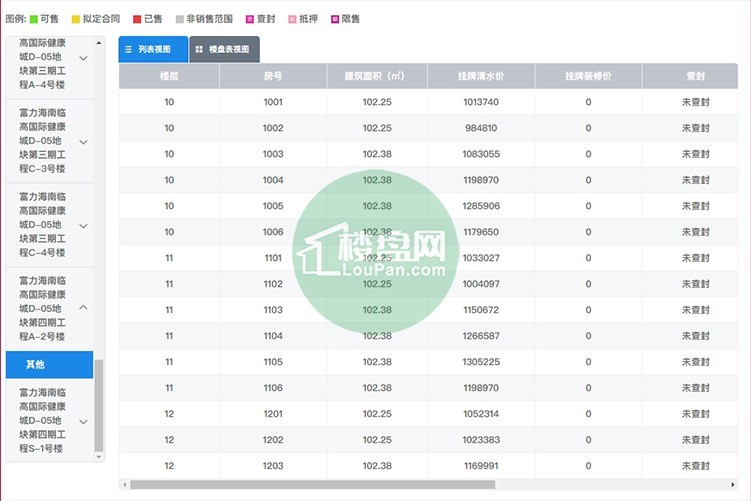Select room number 1004 cell
Screen dimensions: 751x501
point(273,180)
